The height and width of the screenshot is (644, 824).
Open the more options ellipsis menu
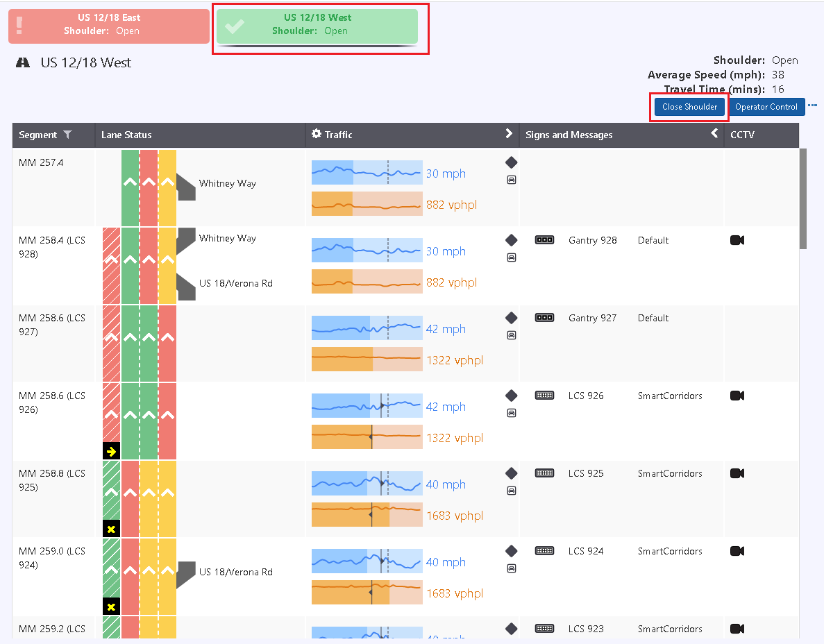coord(812,105)
